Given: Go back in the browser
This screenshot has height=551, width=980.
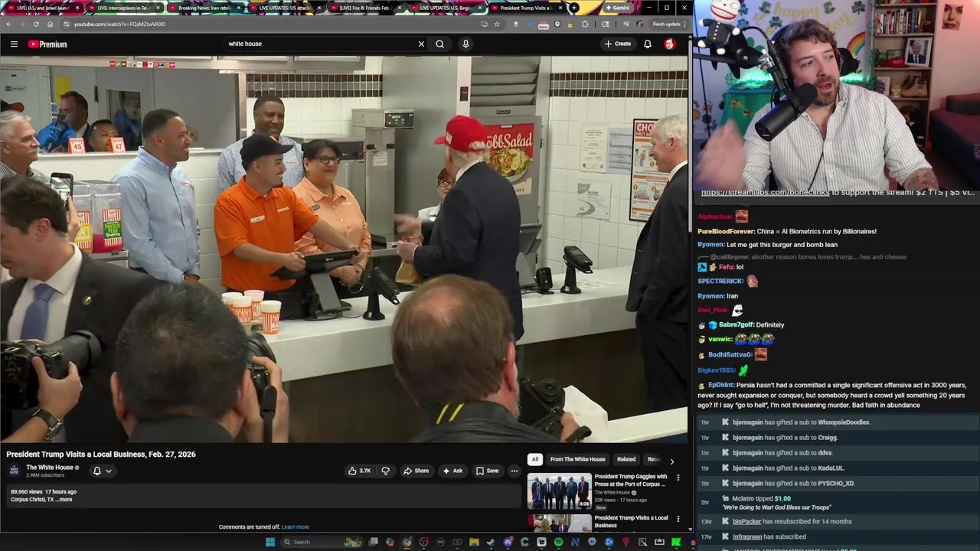Looking at the screenshot, I should point(8,24).
